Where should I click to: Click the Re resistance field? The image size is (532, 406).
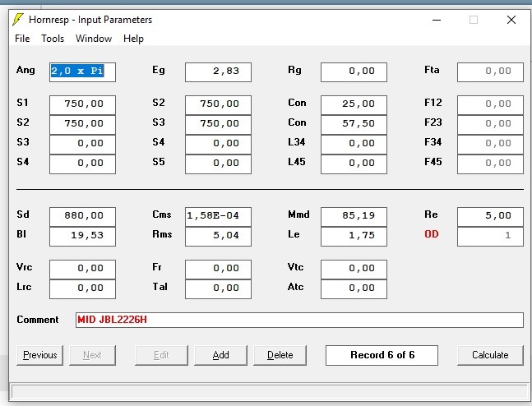490,216
